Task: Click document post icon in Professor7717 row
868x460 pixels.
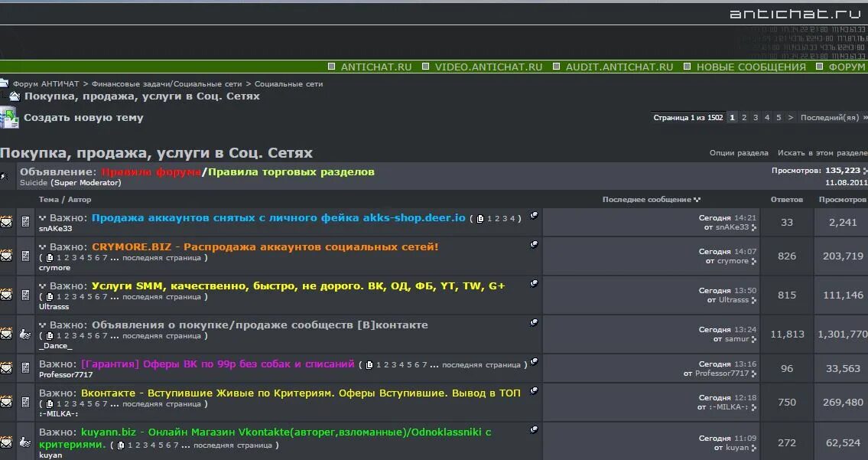Action: click(25, 368)
